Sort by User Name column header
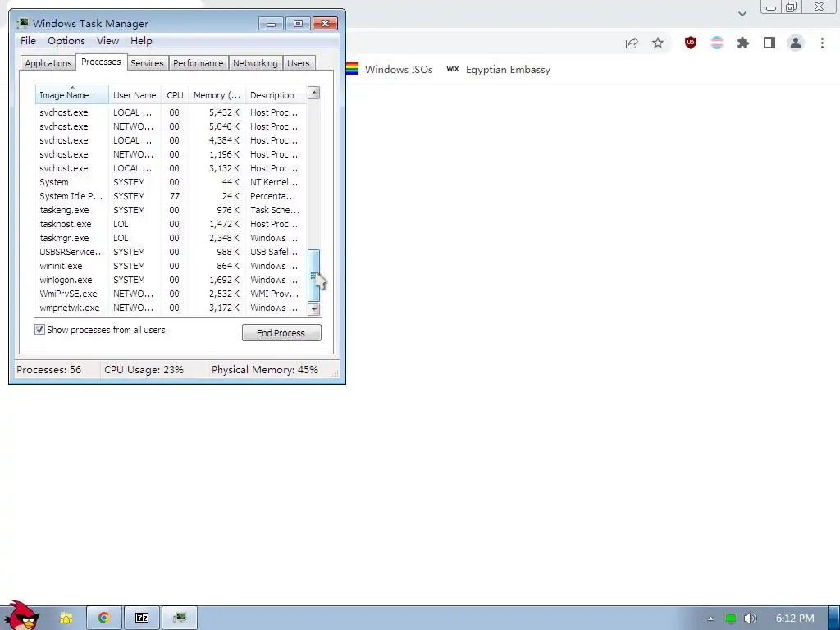The width and height of the screenshot is (840, 630). click(135, 95)
